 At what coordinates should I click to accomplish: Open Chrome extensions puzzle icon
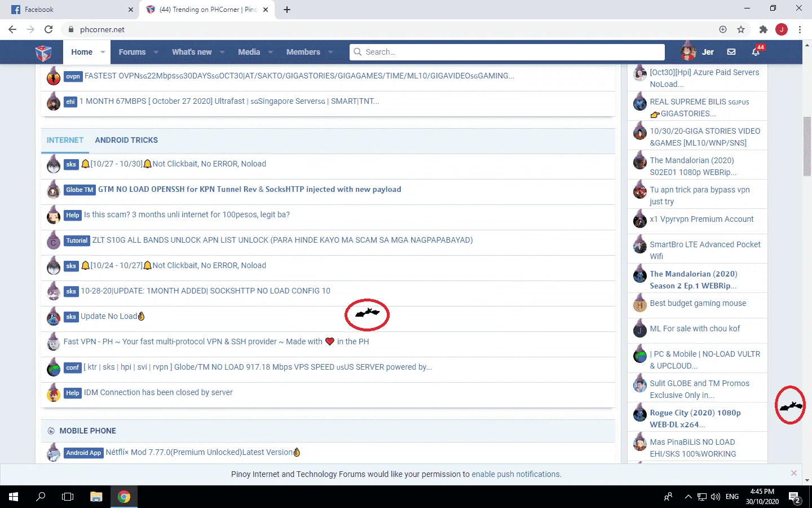click(764, 29)
